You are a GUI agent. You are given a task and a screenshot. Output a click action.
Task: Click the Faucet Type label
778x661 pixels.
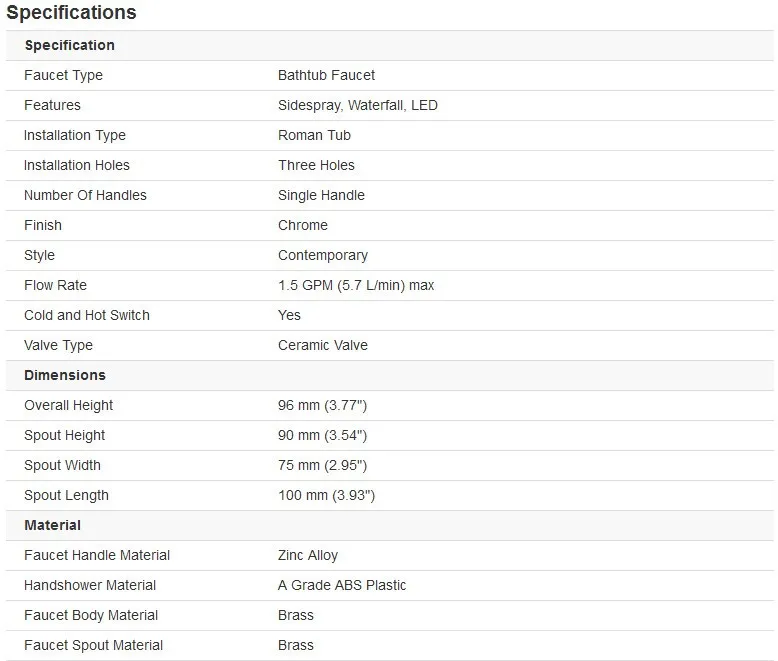click(x=64, y=75)
